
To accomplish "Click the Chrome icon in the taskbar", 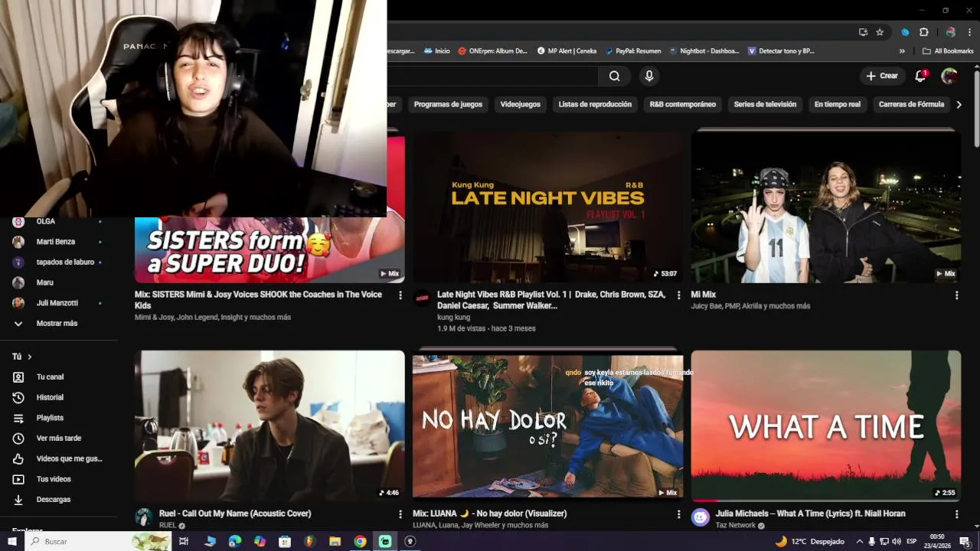I will [360, 541].
